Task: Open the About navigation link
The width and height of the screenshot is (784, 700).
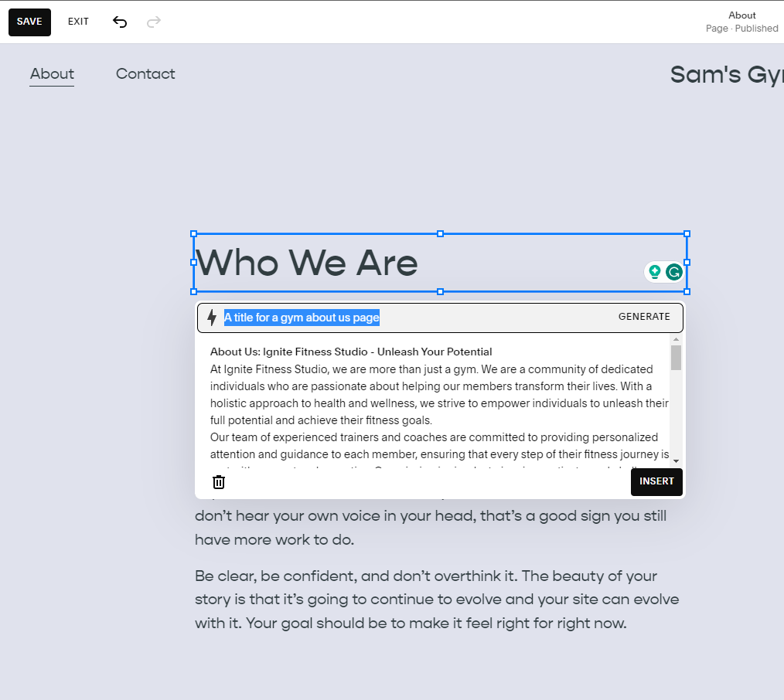Action: click(52, 74)
